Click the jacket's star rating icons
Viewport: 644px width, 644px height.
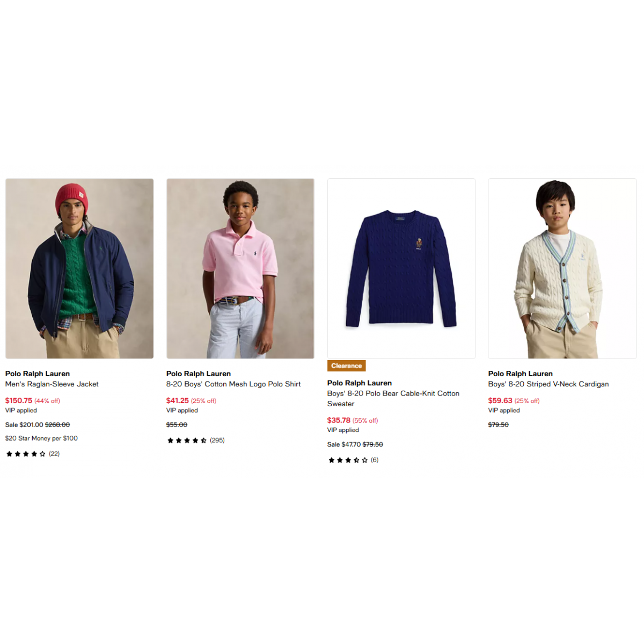coord(26,454)
